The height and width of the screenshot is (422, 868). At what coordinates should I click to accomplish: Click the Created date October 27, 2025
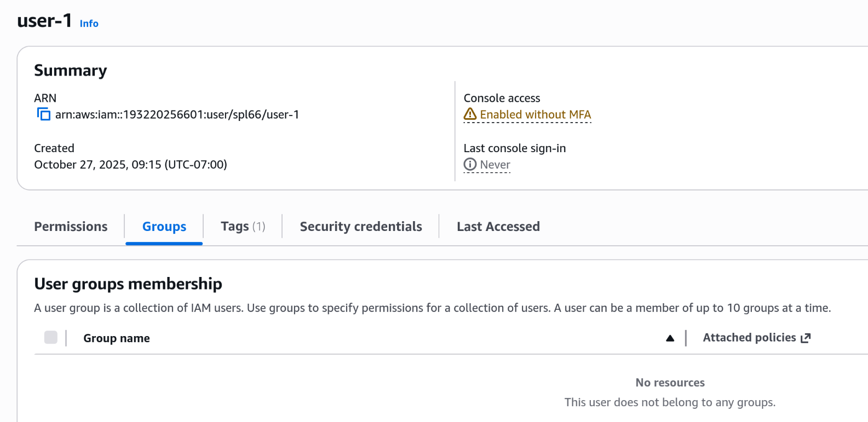point(130,165)
